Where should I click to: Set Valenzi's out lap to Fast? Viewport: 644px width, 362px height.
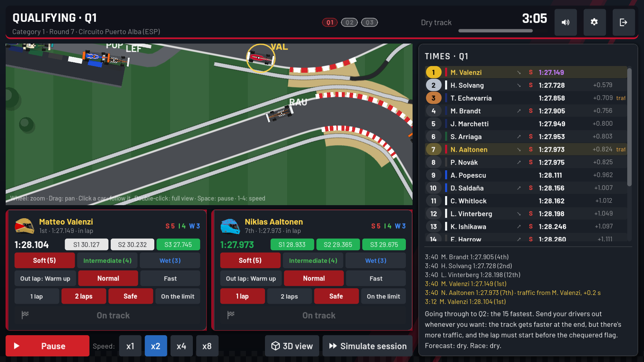170,279
